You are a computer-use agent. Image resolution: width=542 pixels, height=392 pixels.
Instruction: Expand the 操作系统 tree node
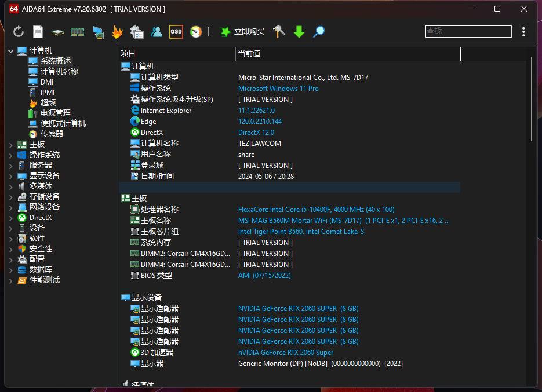click(x=10, y=155)
